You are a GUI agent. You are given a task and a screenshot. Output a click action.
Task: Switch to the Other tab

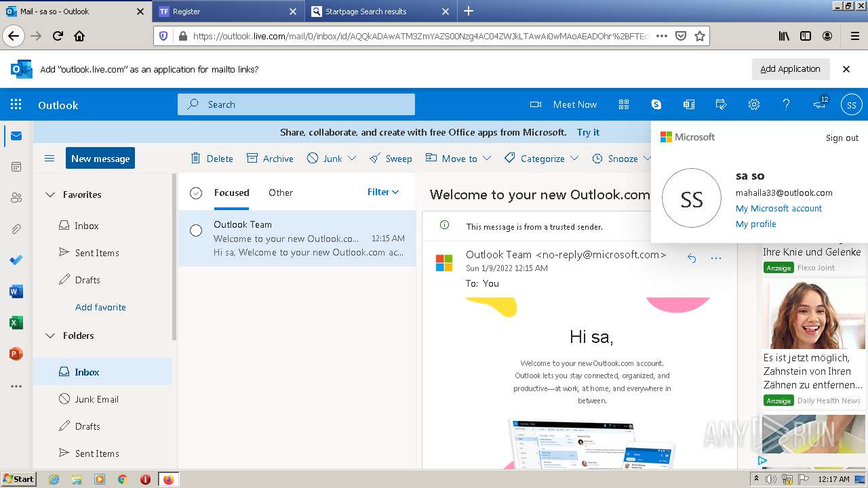[x=281, y=192]
